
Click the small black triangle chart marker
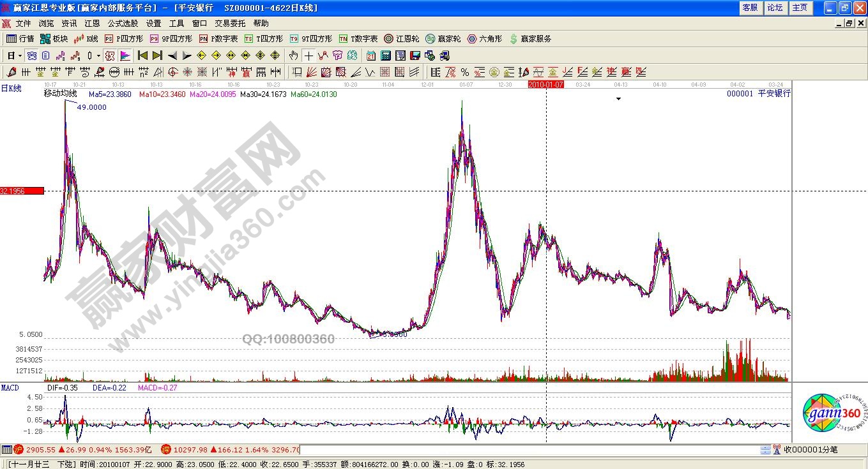click(x=618, y=99)
